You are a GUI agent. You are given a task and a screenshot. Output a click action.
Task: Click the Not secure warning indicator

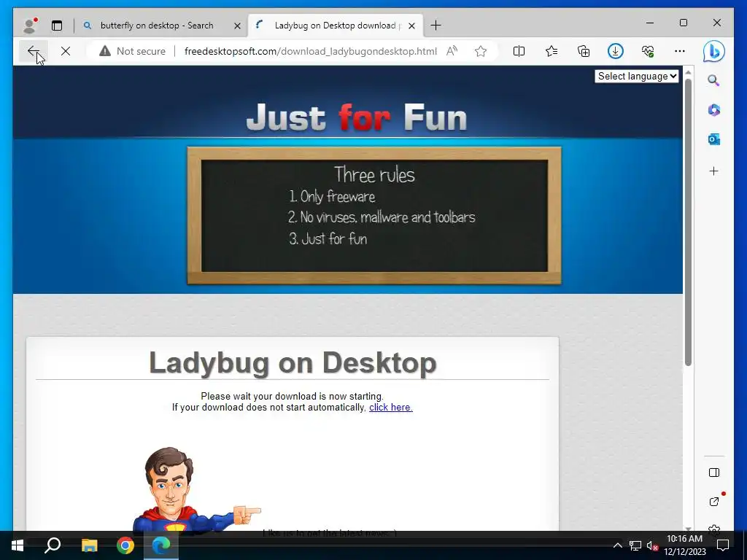(132, 51)
